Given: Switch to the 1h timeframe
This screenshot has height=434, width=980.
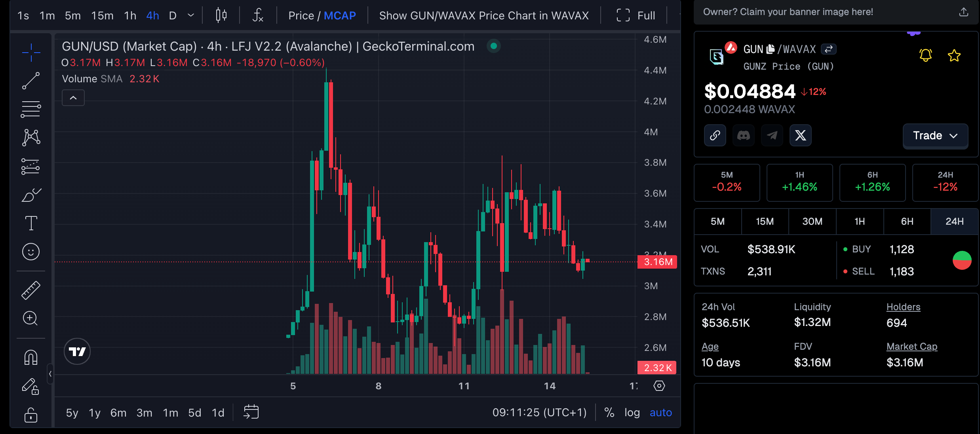Looking at the screenshot, I should 130,15.
